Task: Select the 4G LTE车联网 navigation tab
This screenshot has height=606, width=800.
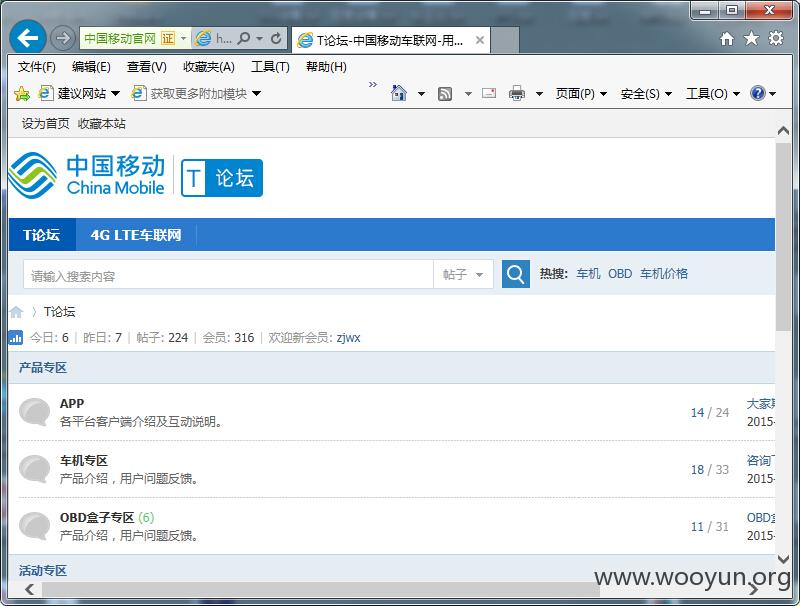Action: click(136, 235)
